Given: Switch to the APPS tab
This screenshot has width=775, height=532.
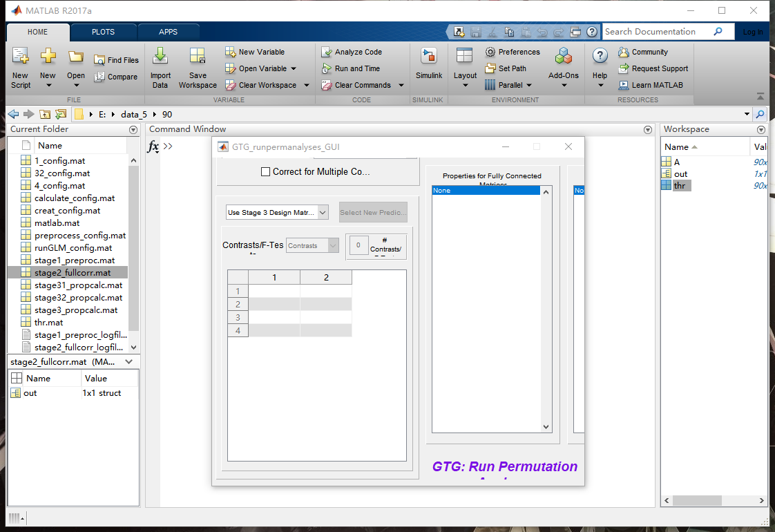Looking at the screenshot, I should click(168, 32).
